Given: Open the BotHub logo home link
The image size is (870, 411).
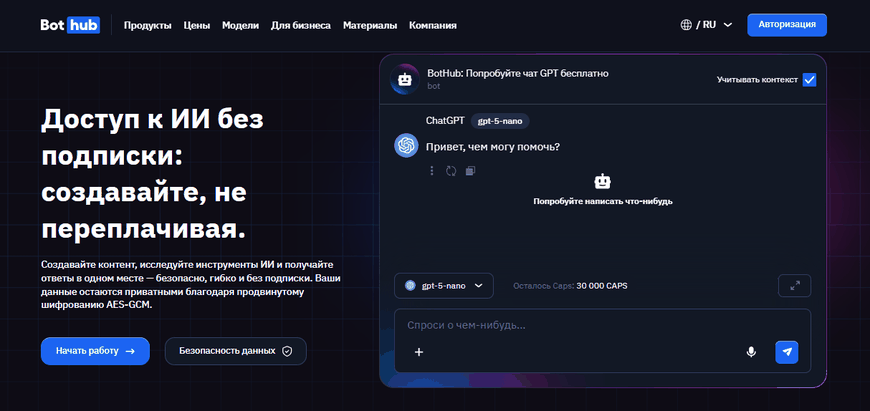Looking at the screenshot, I should pyautogui.click(x=70, y=25).
